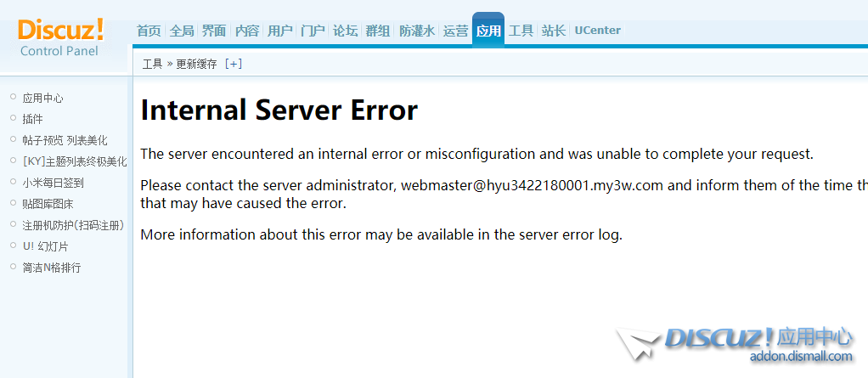Screen dimensions: 868x378
Task: Open the 门户 tab
Action: tap(313, 31)
